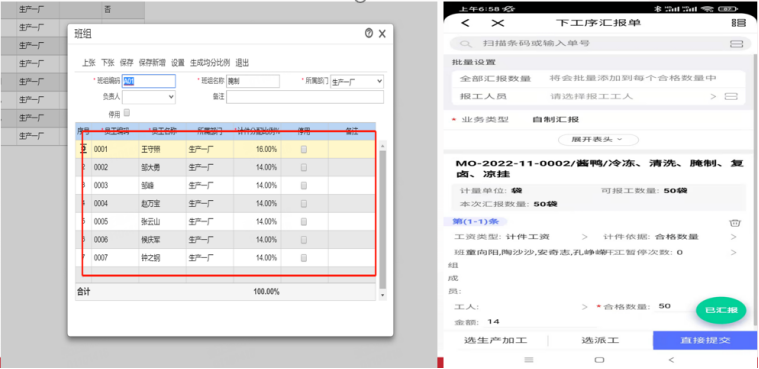Select employee cell 张云山

pos(162,222)
